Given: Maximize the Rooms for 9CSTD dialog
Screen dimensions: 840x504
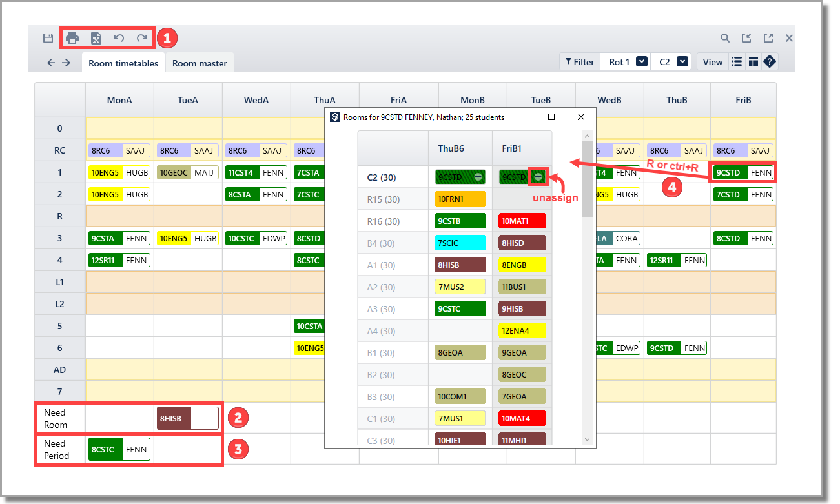Looking at the screenshot, I should pos(551,117).
